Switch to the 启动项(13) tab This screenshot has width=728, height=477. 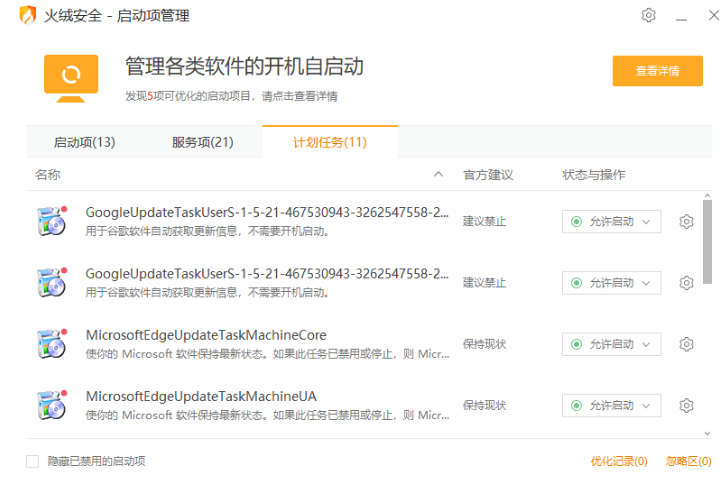pyautogui.click(x=84, y=142)
